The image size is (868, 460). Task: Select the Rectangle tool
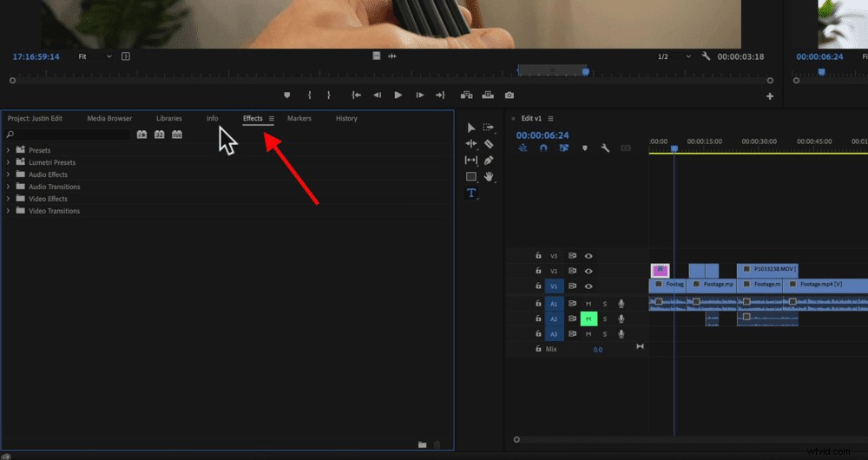pyautogui.click(x=471, y=176)
